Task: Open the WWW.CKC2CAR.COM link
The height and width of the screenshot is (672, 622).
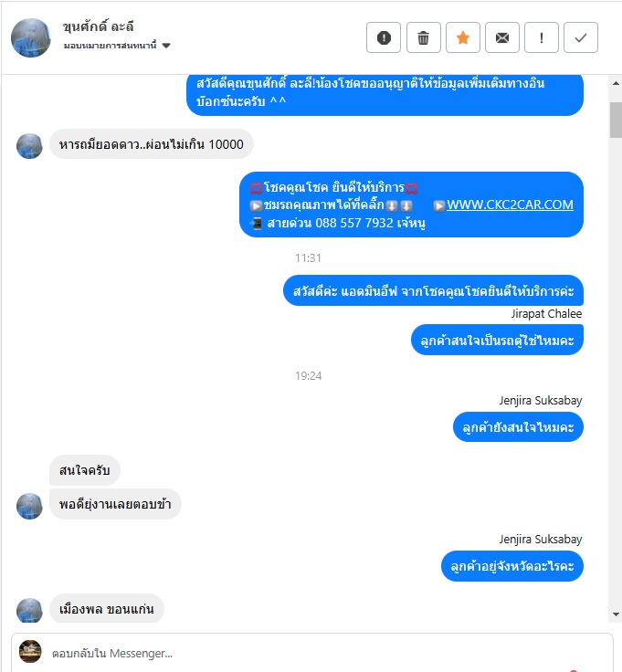Action: 510,205
